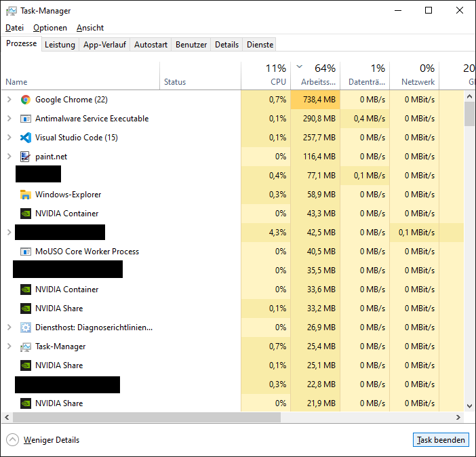Click the horizontal scrollbar right arrow
476x457 pixels.
pos(458,418)
